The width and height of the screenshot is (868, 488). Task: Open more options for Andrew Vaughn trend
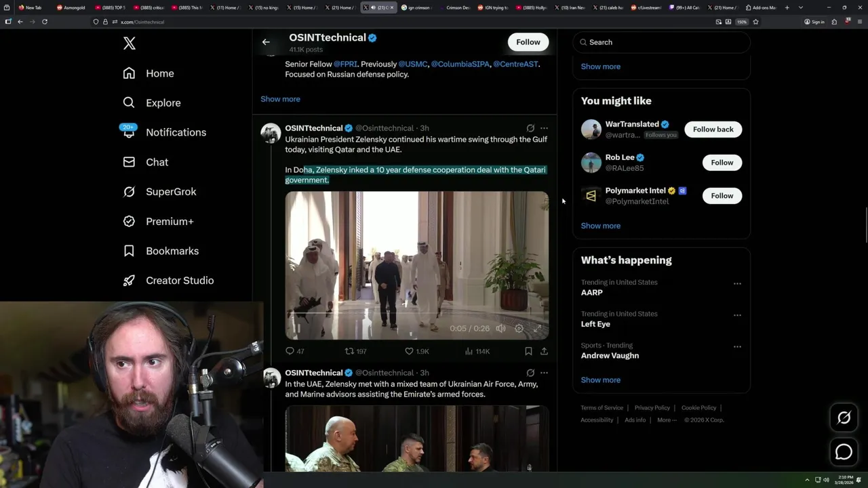[737, 346]
